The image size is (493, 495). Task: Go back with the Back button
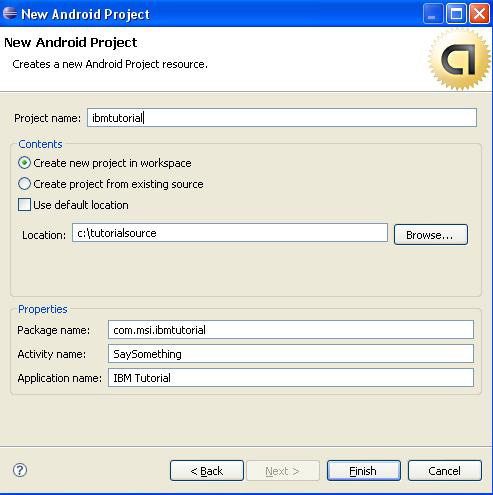pos(207,471)
